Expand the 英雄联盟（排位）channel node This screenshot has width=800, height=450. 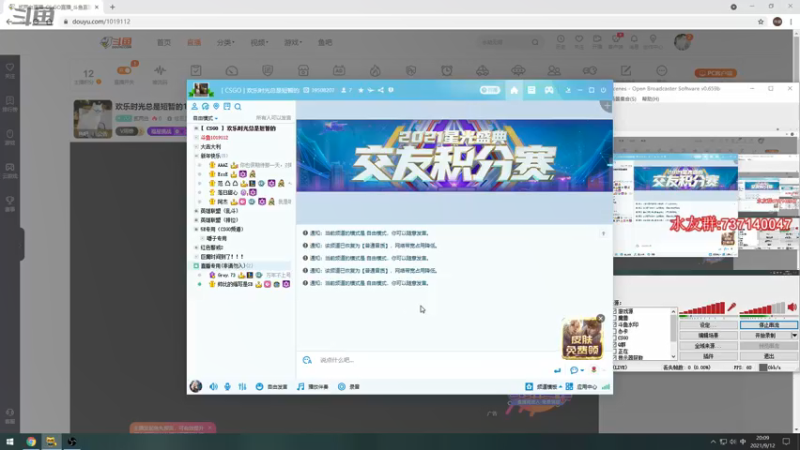(196, 220)
